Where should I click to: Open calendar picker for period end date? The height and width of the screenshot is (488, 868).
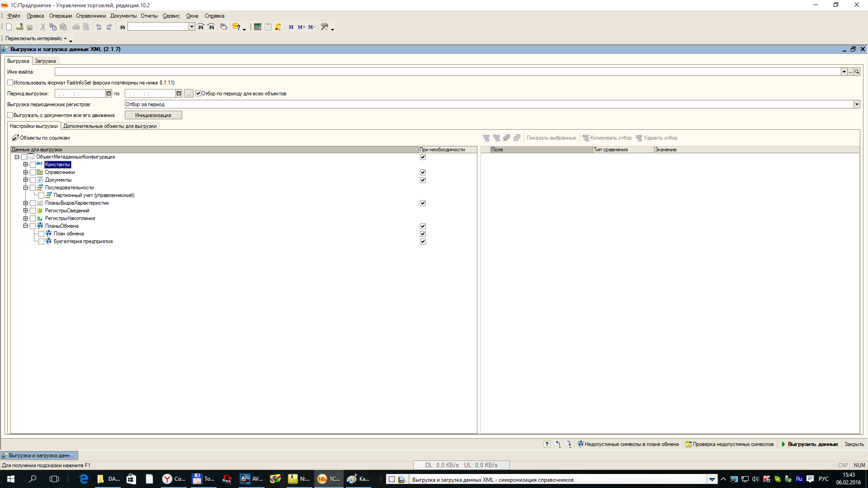(179, 94)
